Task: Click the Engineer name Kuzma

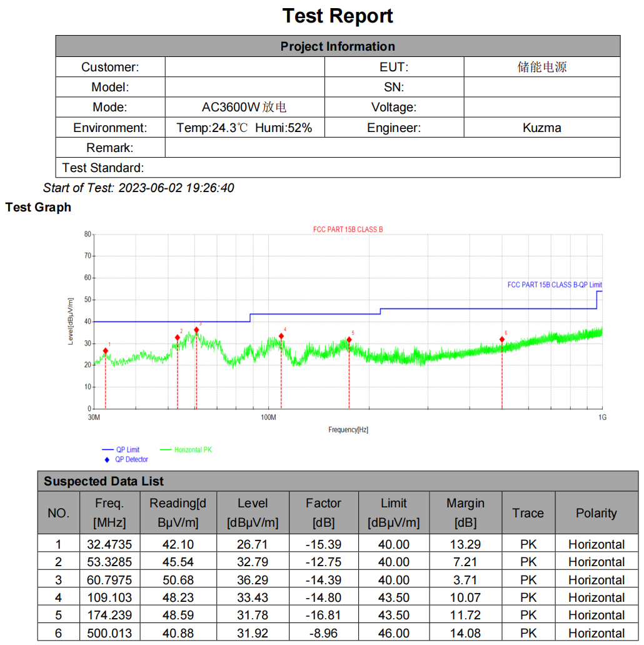Action: point(541,128)
